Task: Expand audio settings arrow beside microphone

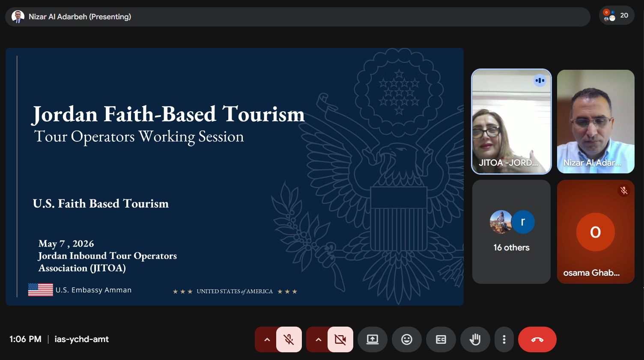Action: coord(267,339)
